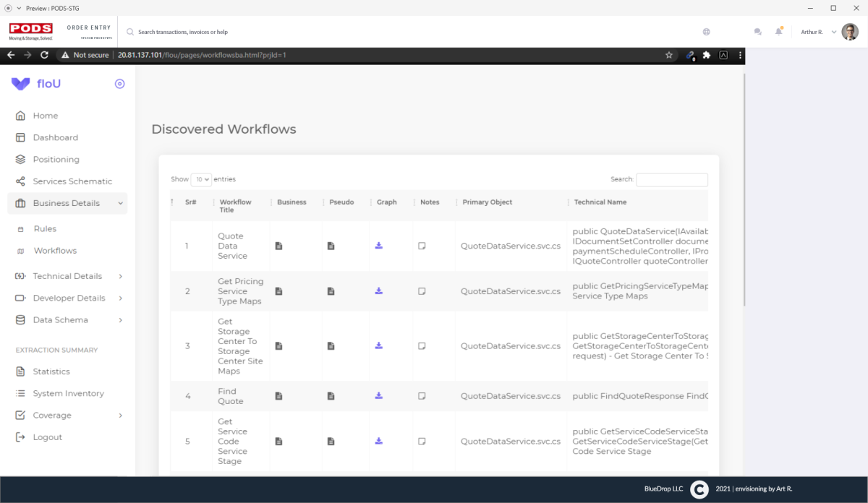868x503 pixels.
Task: Click Logout in the sidebar
Action: click(x=48, y=437)
